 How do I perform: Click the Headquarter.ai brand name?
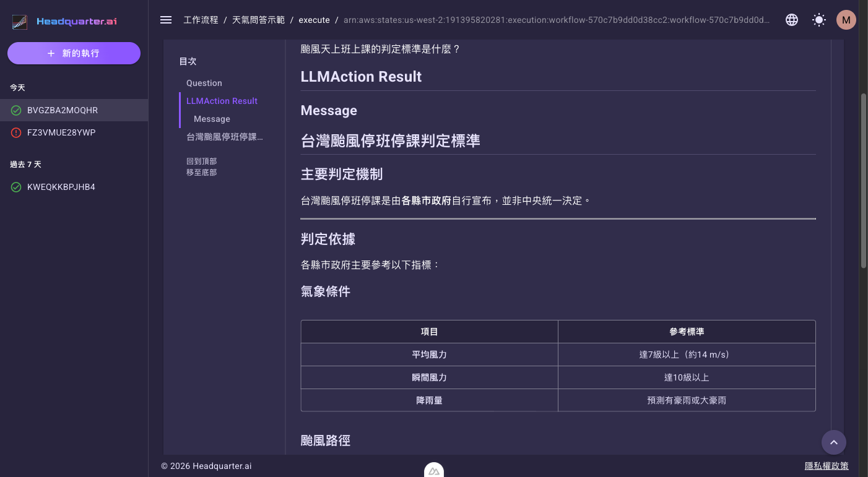coord(77,22)
